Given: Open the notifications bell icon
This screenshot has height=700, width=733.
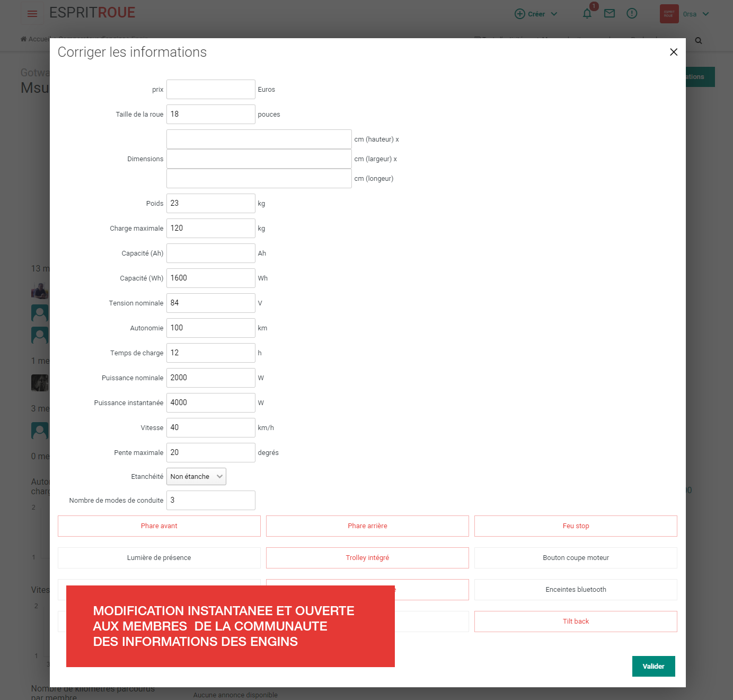Looking at the screenshot, I should pyautogui.click(x=587, y=14).
